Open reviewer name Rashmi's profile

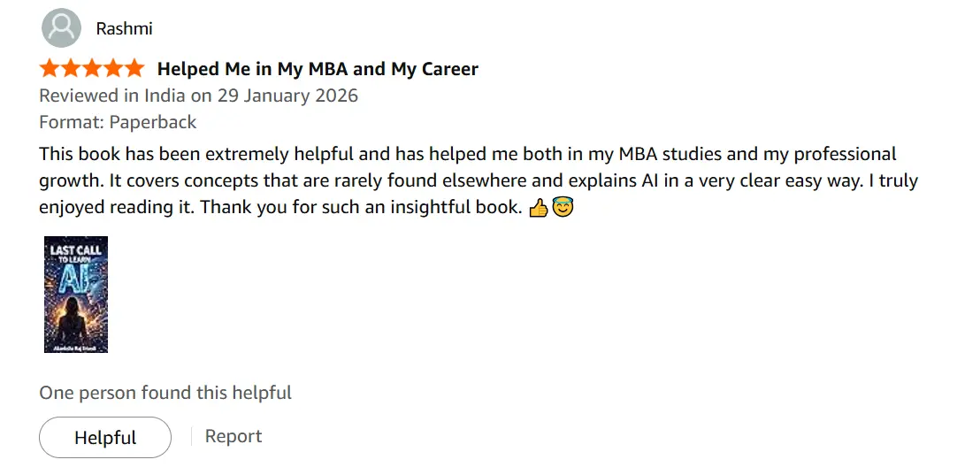click(124, 28)
